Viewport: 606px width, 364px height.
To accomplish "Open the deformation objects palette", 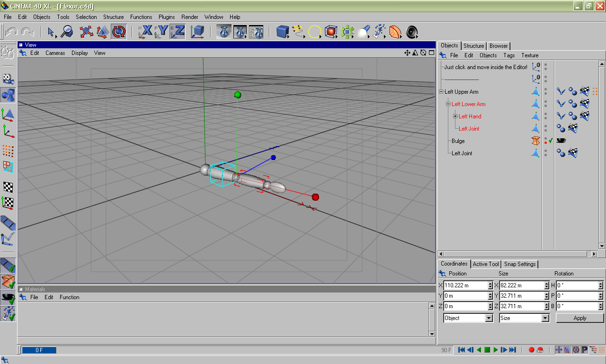I will click(x=395, y=32).
